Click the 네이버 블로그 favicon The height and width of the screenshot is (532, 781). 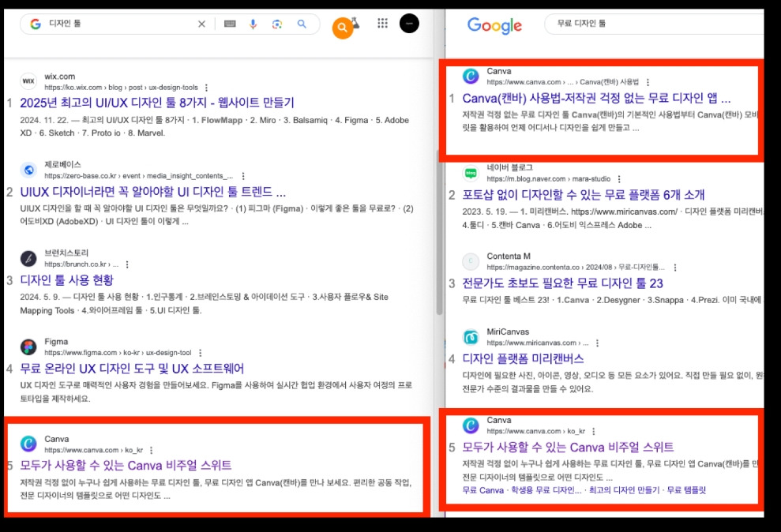click(x=471, y=173)
